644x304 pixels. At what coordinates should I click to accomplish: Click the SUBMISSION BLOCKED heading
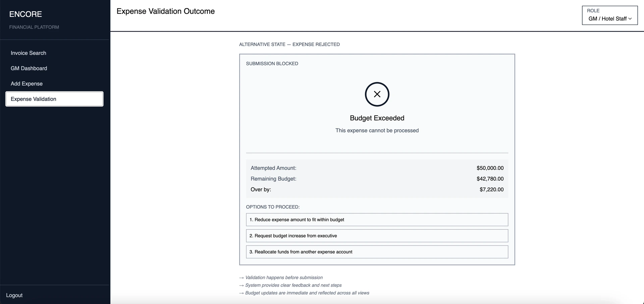click(272, 63)
